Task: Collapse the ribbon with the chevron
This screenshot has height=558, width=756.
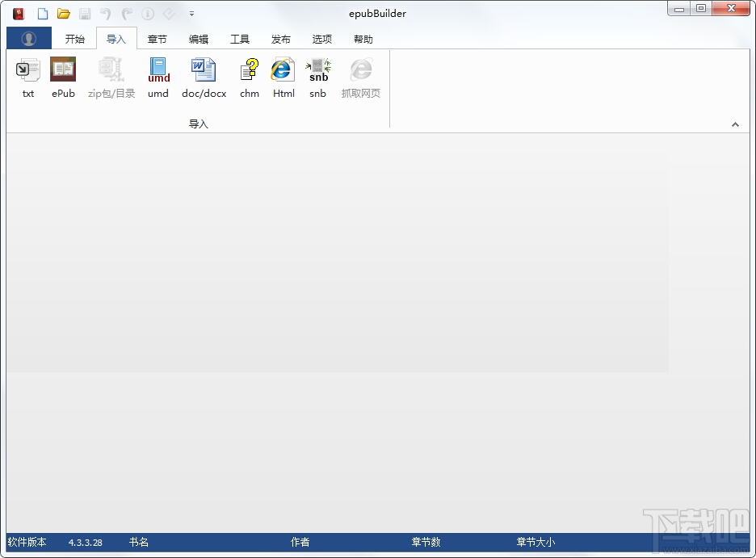Action: (735, 124)
